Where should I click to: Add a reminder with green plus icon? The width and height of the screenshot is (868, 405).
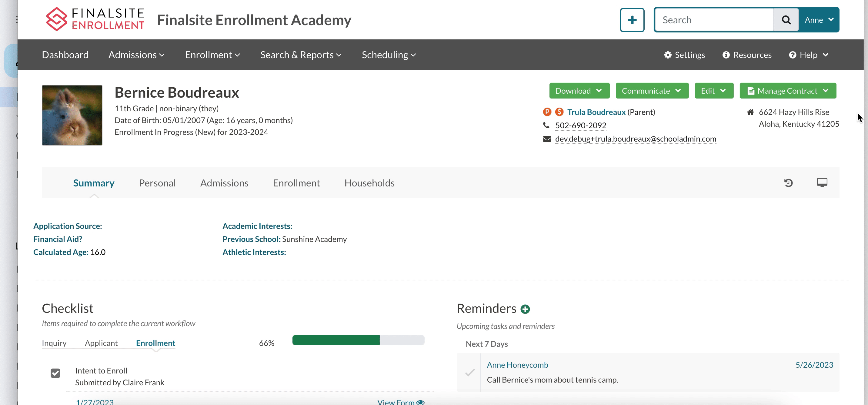525,309
